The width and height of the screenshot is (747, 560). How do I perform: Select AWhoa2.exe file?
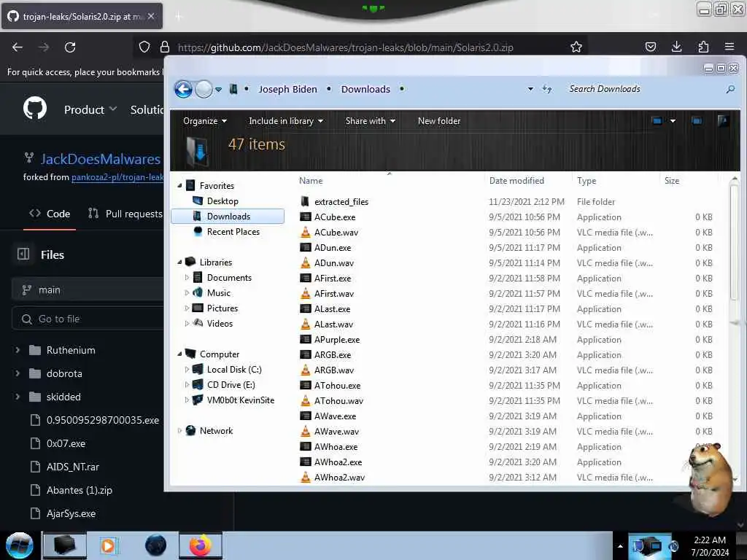coord(338,462)
